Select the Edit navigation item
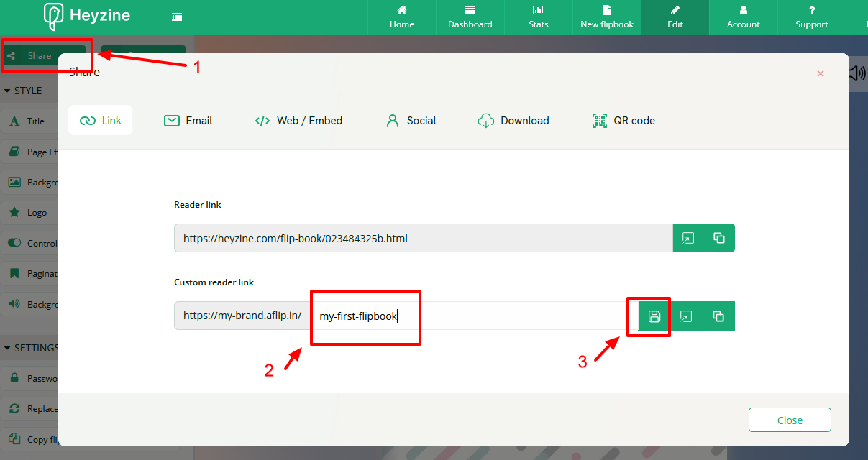The width and height of the screenshot is (868, 460). click(675, 17)
